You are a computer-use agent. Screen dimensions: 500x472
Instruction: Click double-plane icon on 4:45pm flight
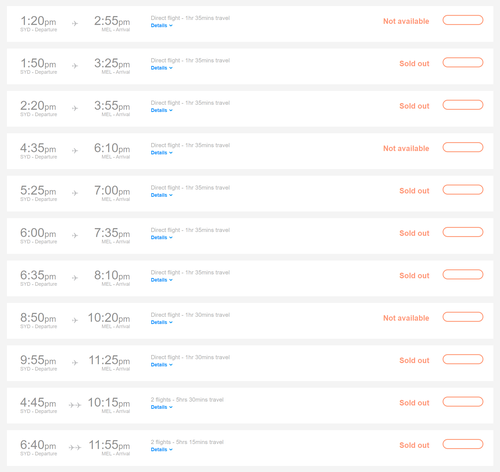coord(75,405)
